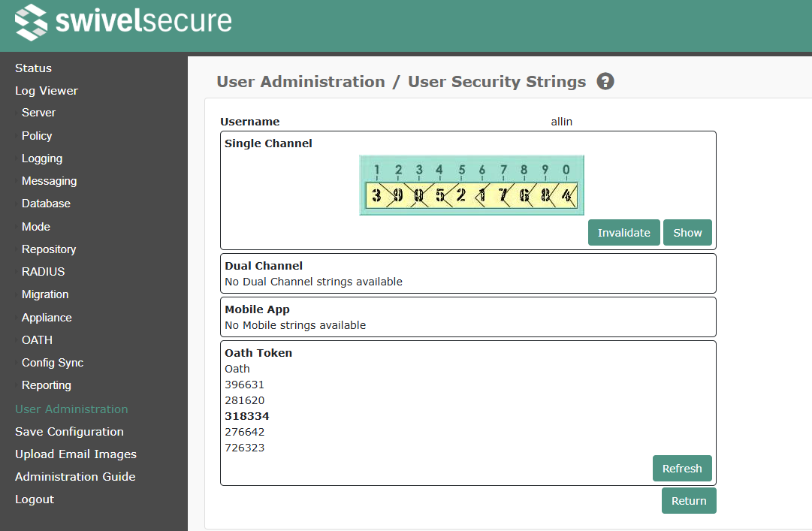Open Reporting in the sidebar
Viewport: 812px width, 531px height.
tap(46, 385)
